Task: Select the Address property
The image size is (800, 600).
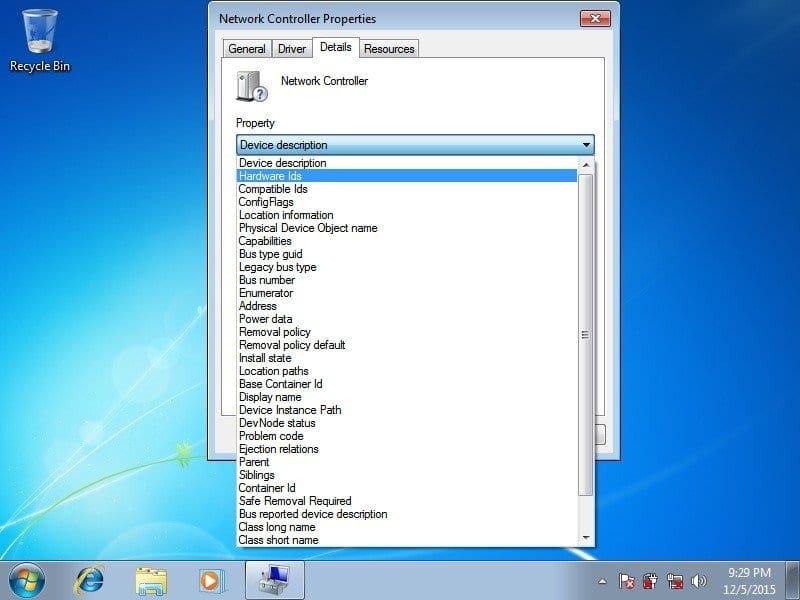Action: tap(407, 306)
